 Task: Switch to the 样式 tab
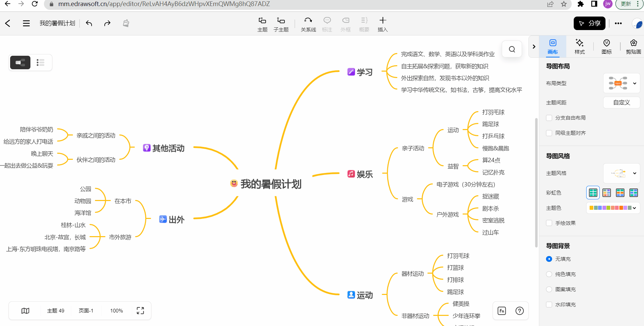point(579,47)
